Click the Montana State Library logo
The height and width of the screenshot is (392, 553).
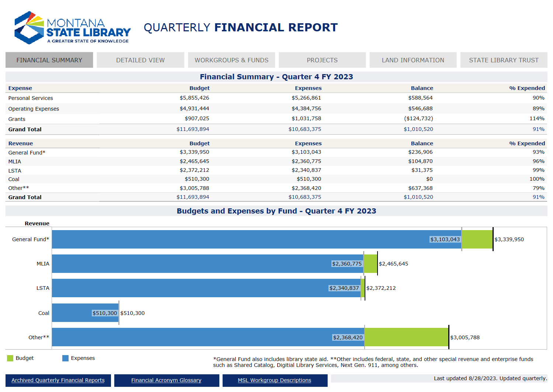pyautogui.click(x=72, y=28)
